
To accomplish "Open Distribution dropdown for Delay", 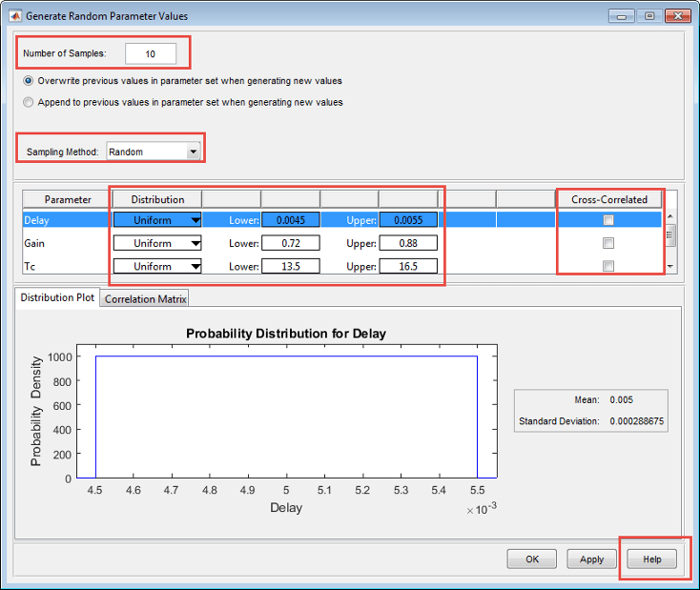I will 157,220.
